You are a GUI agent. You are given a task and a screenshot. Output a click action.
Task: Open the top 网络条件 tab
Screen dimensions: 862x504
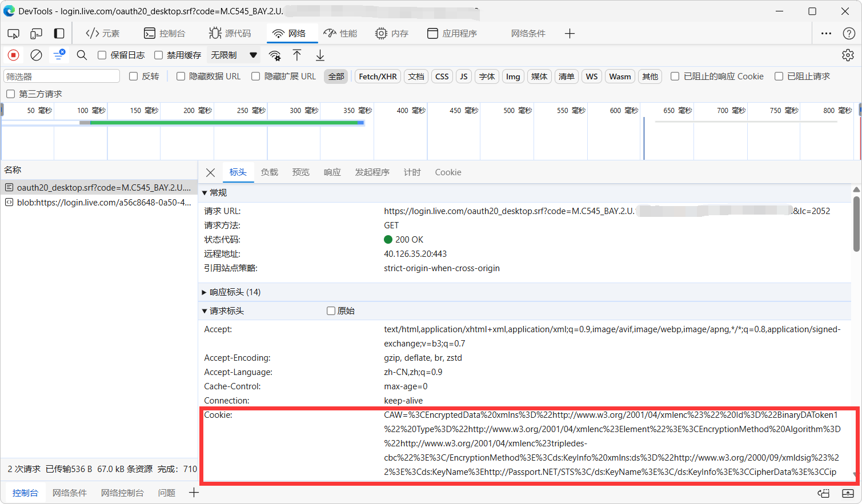tap(528, 34)
